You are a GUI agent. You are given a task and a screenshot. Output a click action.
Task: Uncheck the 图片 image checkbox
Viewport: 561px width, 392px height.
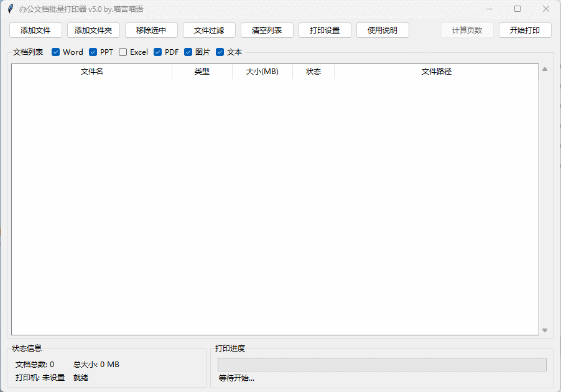188,52
